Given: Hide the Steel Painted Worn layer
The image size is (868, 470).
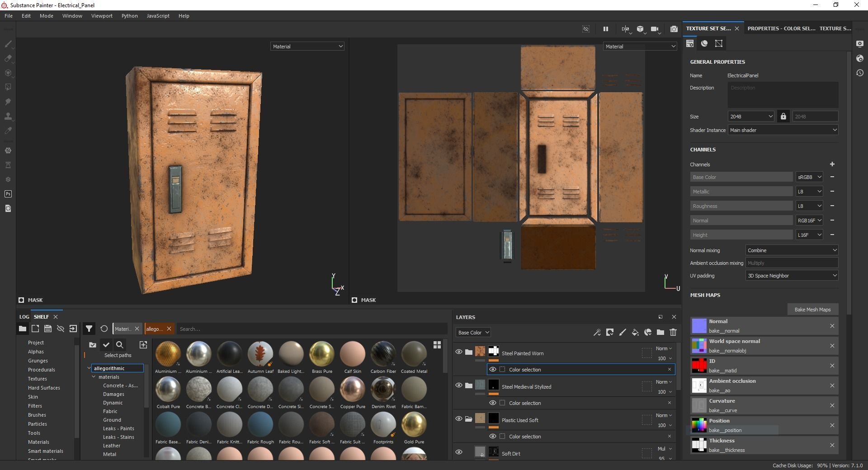Looking at the screenshot, I should 459,352.
